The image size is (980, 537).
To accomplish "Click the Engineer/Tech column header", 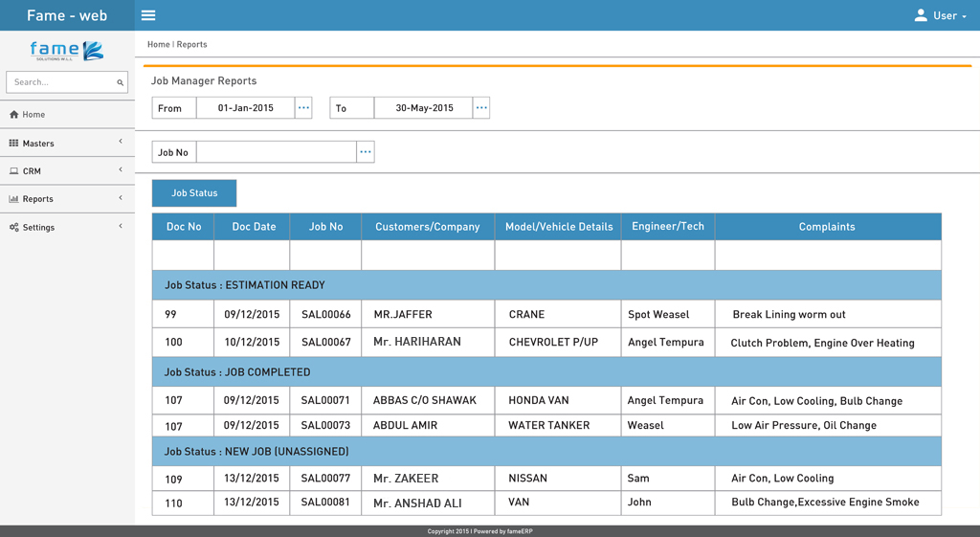I will pyautogui.click(x=668, y=227).
